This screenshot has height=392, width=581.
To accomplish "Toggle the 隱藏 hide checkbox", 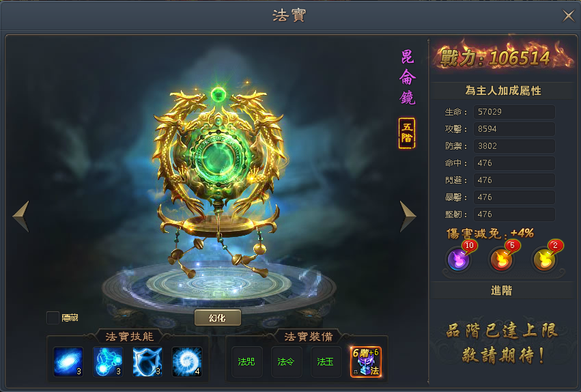I will click(53, 318).
